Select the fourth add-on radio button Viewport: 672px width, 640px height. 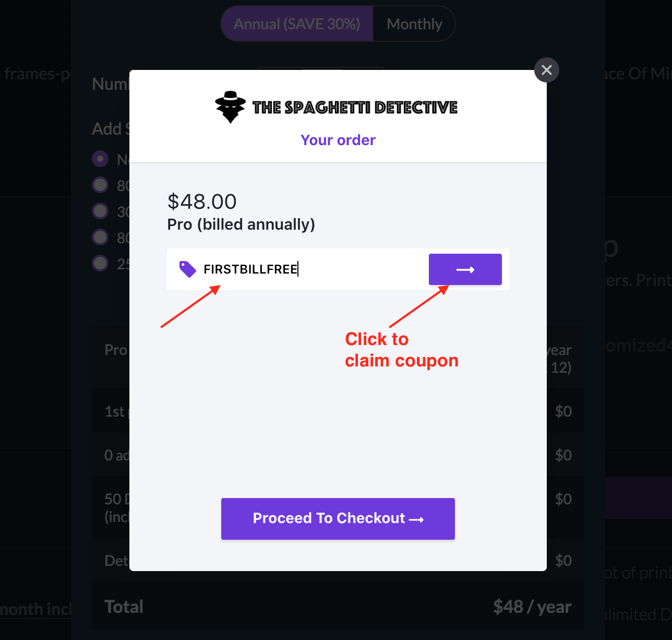(x=100, y=237)
